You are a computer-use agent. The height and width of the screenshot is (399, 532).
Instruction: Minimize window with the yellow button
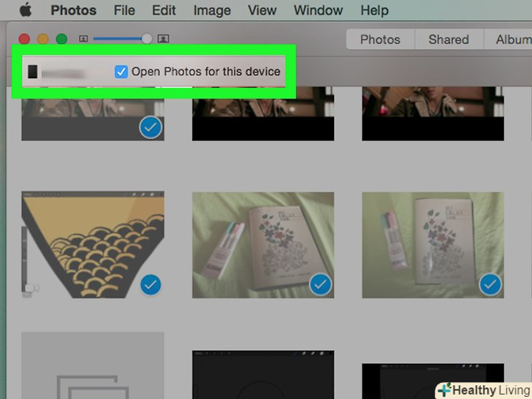click(42, 39)
